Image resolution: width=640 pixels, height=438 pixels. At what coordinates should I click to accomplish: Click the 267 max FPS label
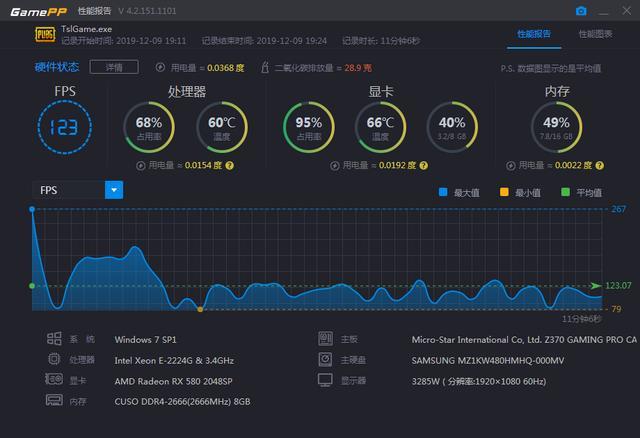pyautogui.click(x=618, y=209)
